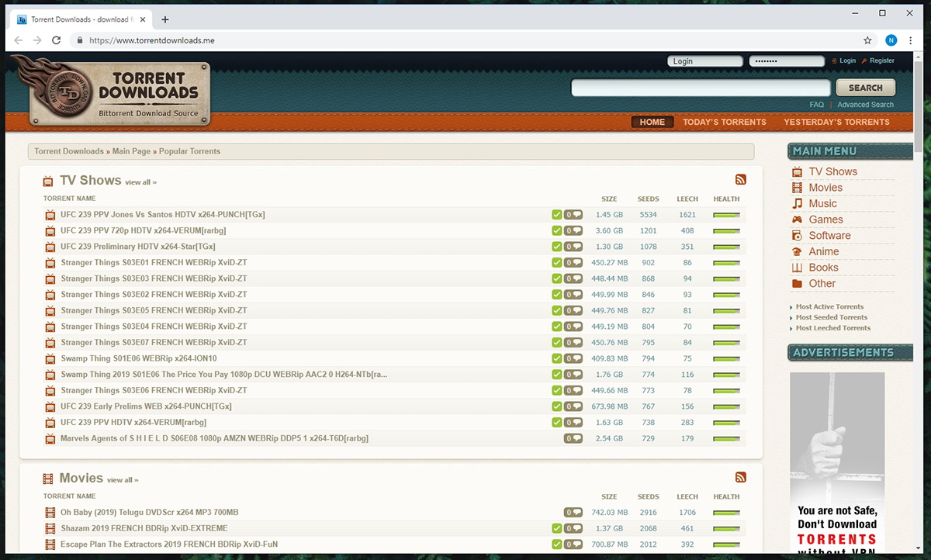Open Most Active Torrents link
The image size is (931, 560).
tap(829, 306)
